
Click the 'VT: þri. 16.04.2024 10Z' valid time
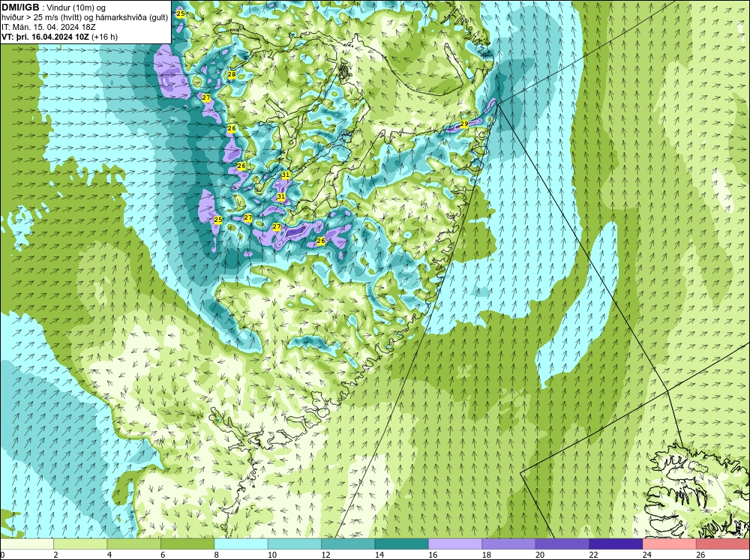point(46,37)
